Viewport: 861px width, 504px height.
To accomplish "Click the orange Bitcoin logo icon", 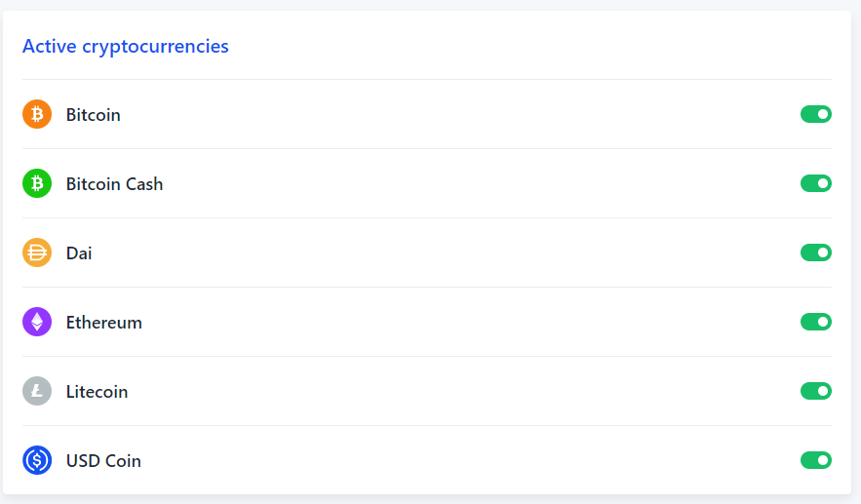I will [x=37, y=114].
